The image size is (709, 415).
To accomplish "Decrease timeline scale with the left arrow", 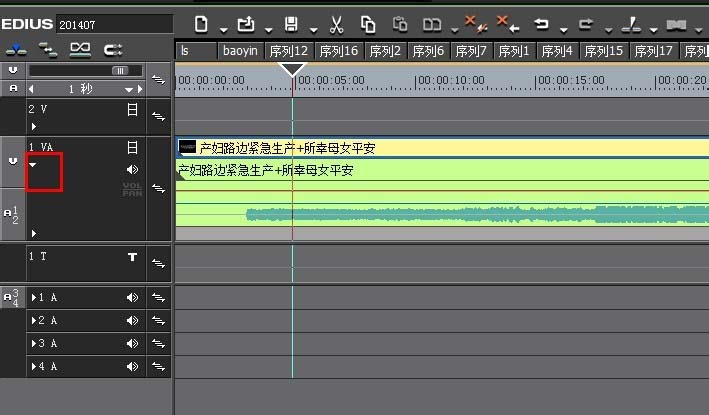I will coord(31,89).
